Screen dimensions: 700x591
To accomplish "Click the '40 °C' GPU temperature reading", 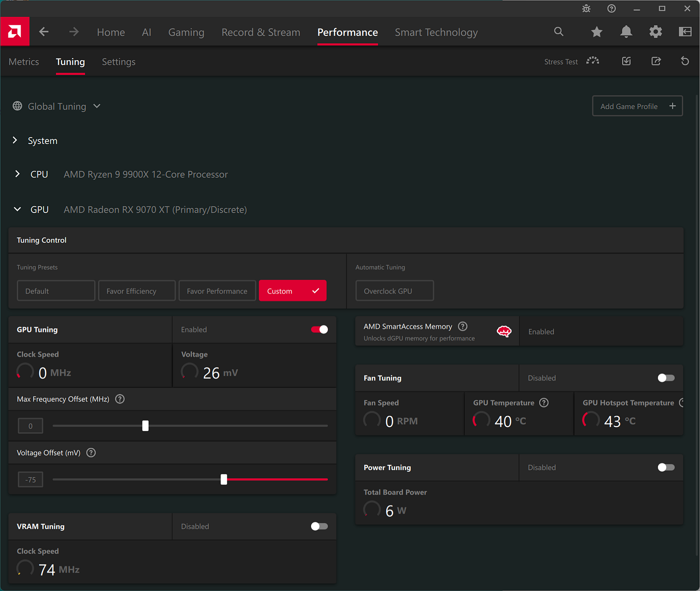I will pyautogui.click(x=510, y=421).
